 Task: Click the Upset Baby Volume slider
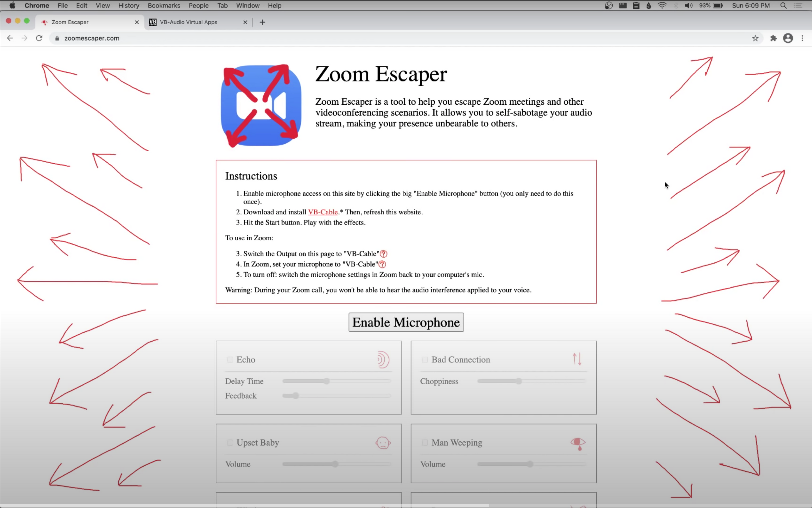point(336,464)
